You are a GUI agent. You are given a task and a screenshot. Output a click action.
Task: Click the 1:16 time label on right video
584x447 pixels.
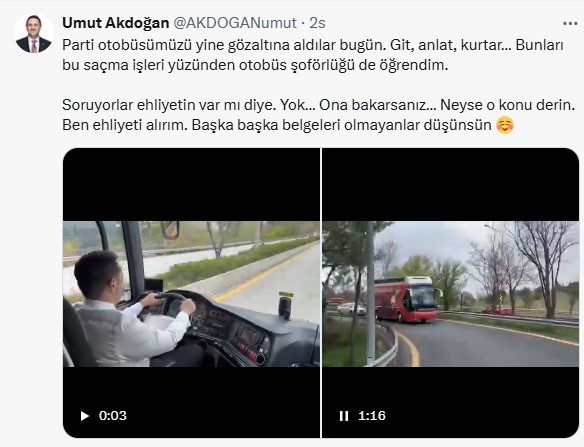point(372,416)
